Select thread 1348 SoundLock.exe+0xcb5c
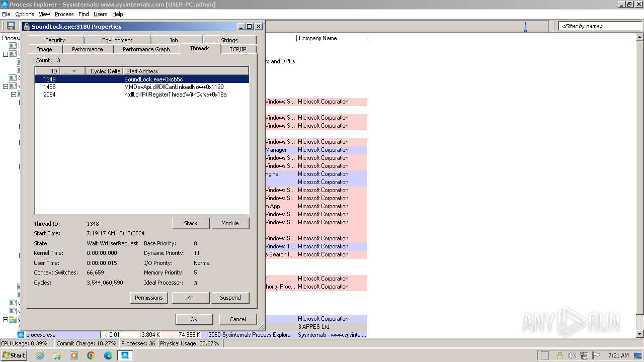This screenshot has width=644, height=362. 142,79
